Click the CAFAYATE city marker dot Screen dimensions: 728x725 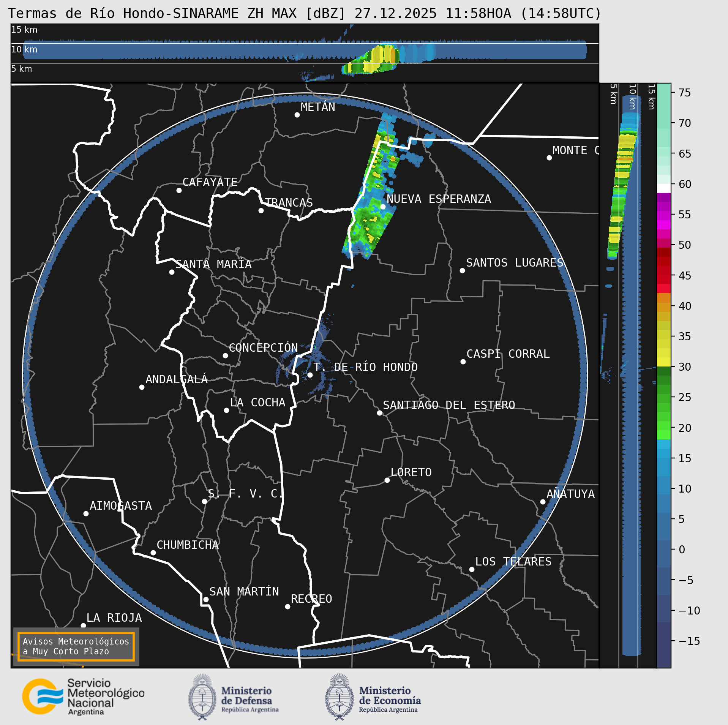[x=179, y=190]
